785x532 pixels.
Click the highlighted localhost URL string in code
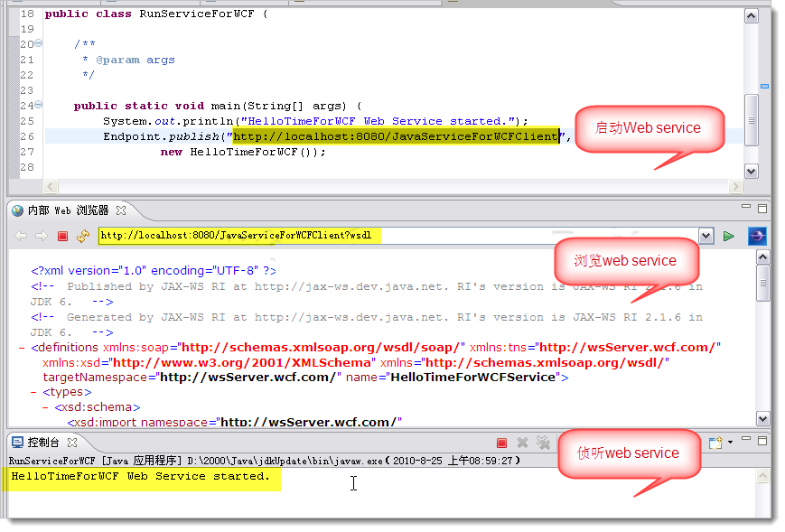[396, 136]
